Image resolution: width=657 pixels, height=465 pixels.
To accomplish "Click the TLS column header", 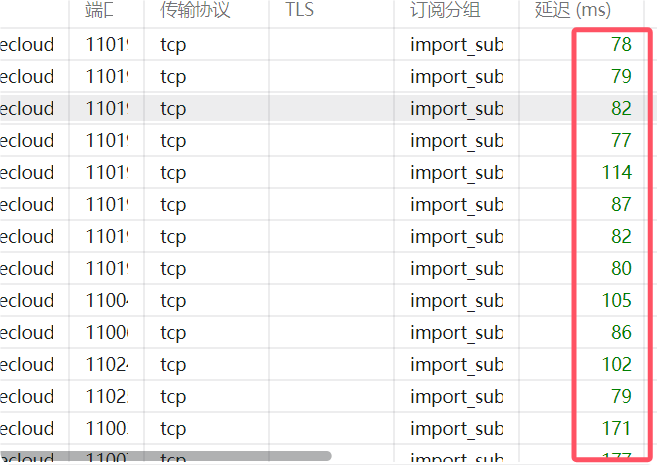I will [299, 11].
